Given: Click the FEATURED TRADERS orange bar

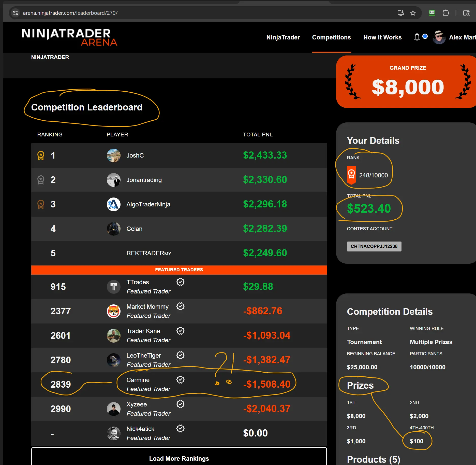Looking at the screenshot, I should tap(179, 270).
